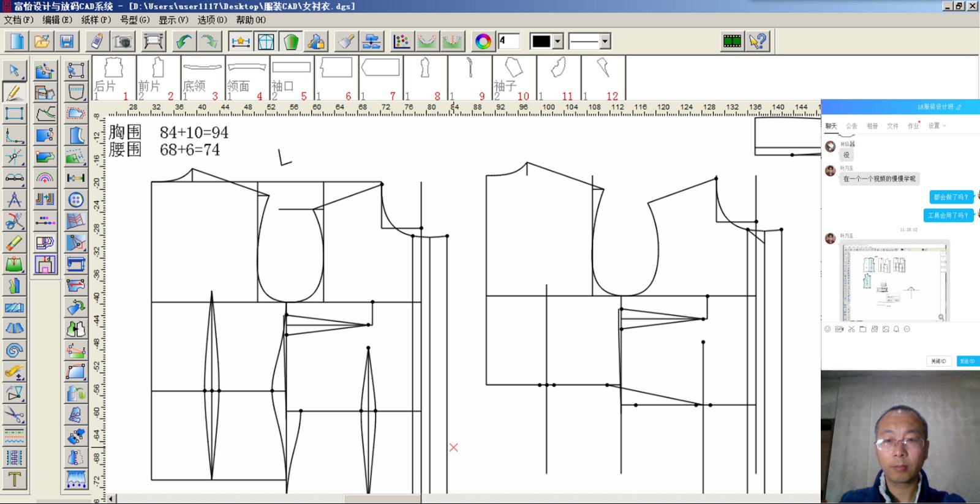
Task: Open the color wheel icon
Action: 483,42
